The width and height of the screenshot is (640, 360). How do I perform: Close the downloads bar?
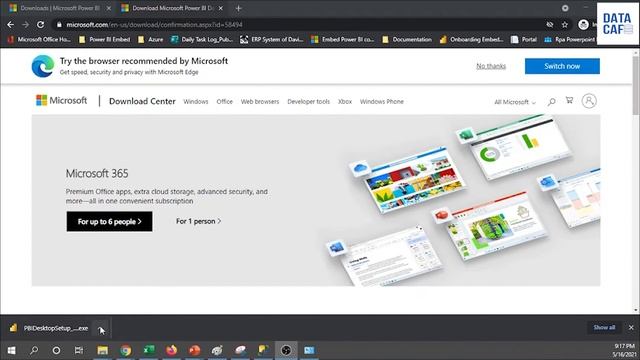click(x=631, y=327)
